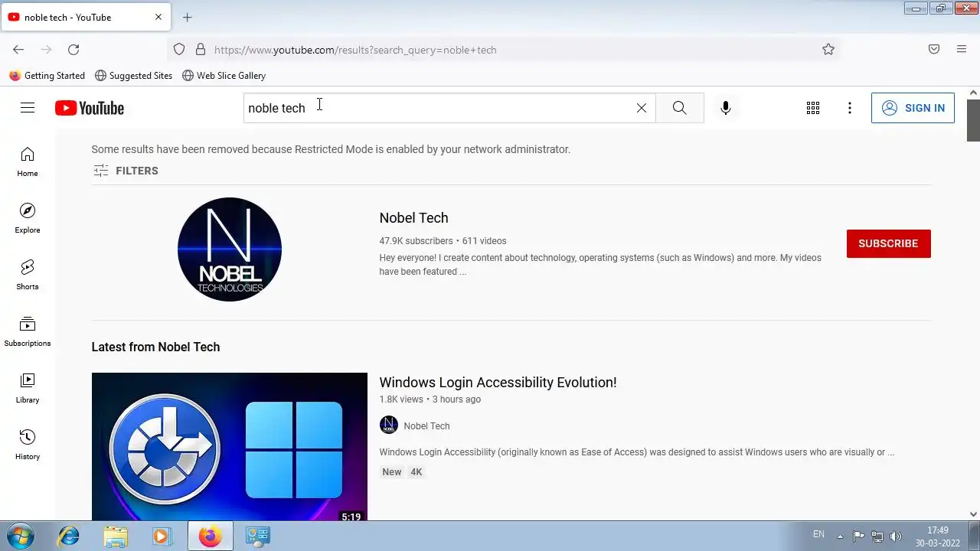Click the page vertical scrollbar thumb
Image resolution: width=980 pixels, height=551 pixels.
pos(973,120)
